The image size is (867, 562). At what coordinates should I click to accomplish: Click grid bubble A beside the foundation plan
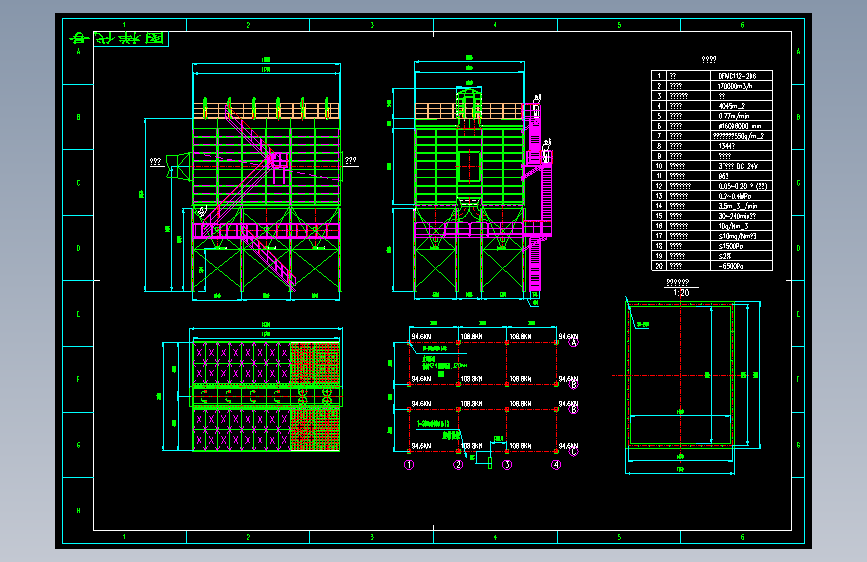tap(573, 342)
